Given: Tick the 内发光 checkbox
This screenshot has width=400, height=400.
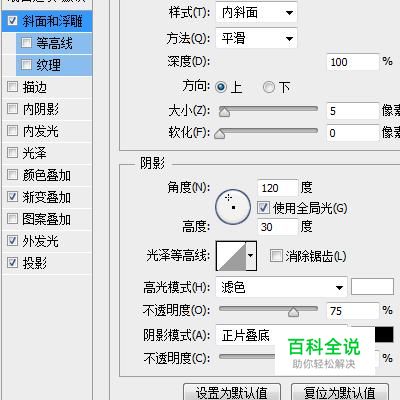Looking at the screenshot, I should click(x=12, y=131).
